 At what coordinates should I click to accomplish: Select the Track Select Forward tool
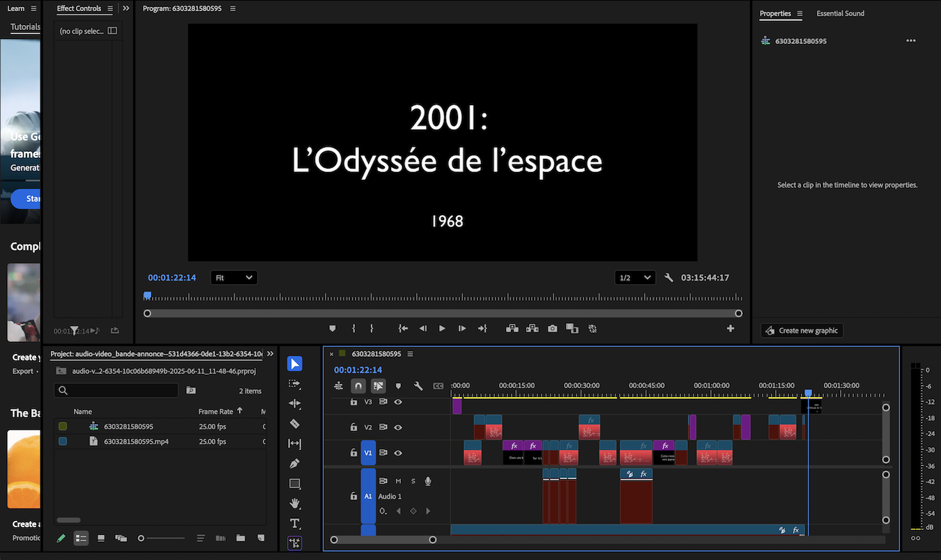coord(294,383)
